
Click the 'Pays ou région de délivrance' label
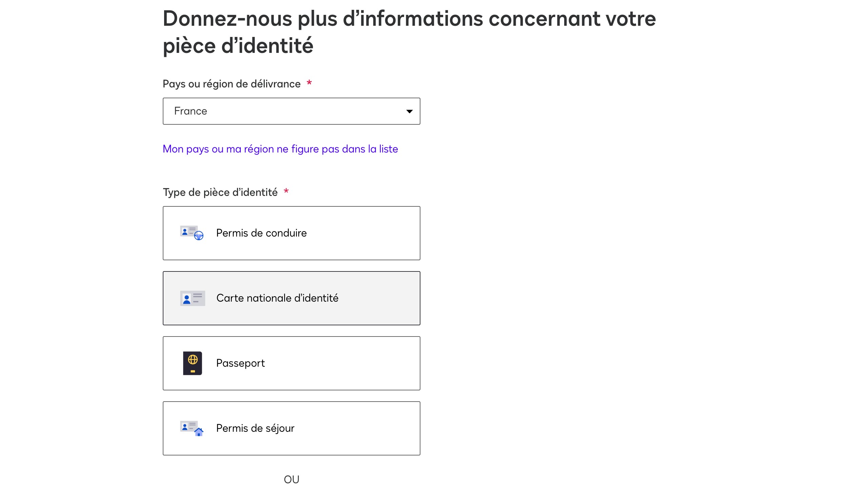(x=232, y=84)
